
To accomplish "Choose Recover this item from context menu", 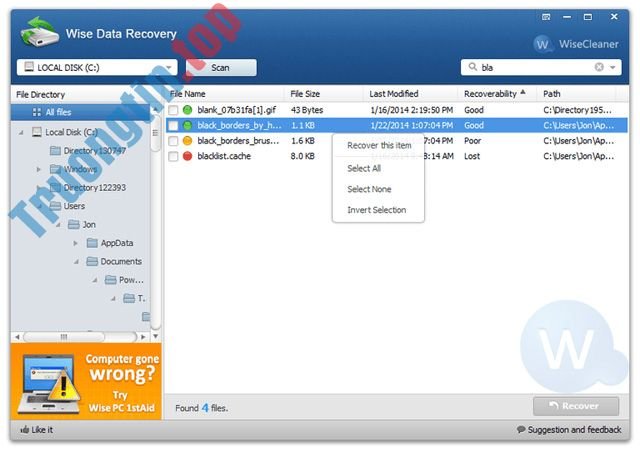I will point(379,145).
